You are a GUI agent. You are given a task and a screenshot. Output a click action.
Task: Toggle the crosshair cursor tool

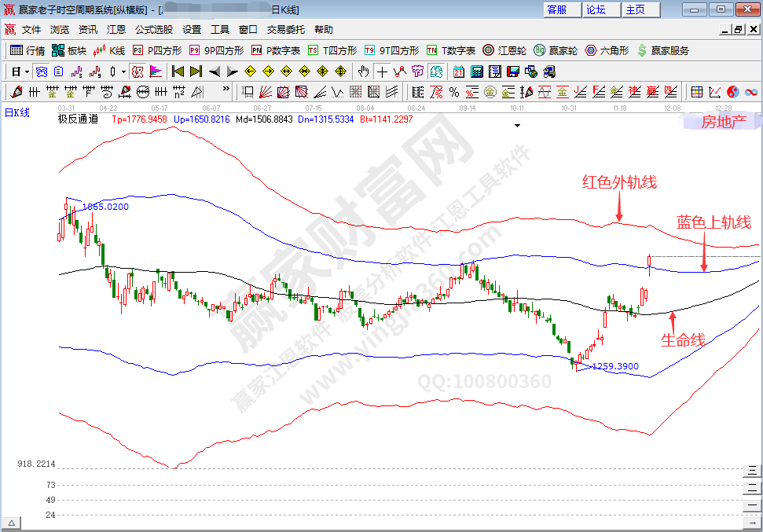(x=382, y=72)
